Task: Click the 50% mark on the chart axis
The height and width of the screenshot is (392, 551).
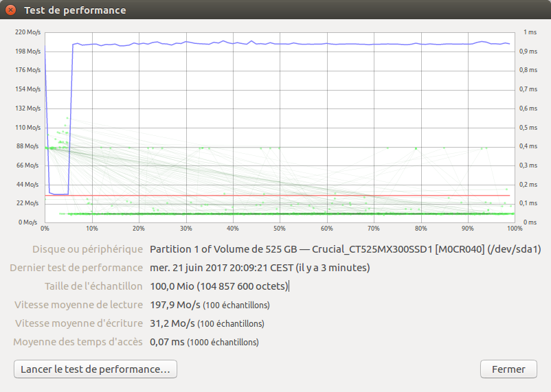Action: coord(280,229)
